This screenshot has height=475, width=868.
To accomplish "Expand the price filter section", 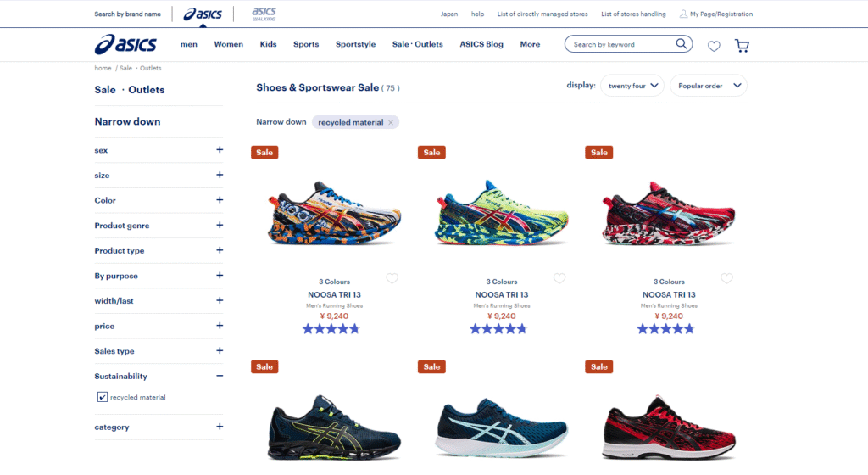I will [220, 326].
